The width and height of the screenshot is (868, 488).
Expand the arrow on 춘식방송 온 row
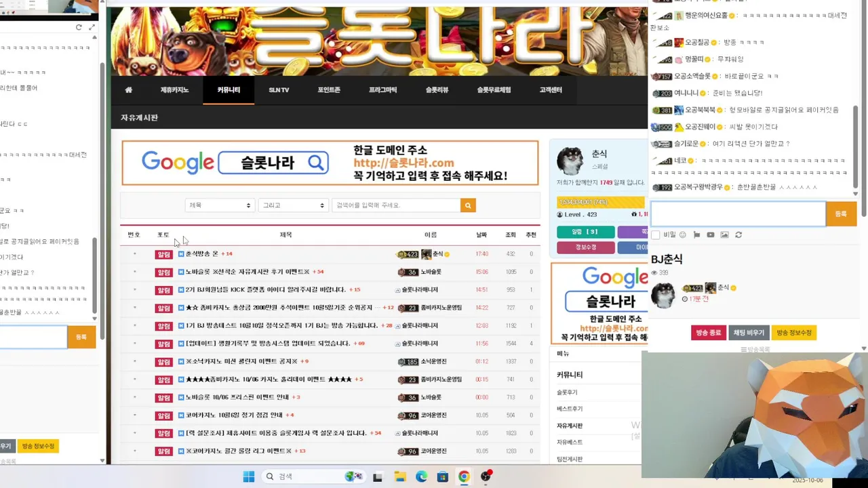tap(134, 254)
